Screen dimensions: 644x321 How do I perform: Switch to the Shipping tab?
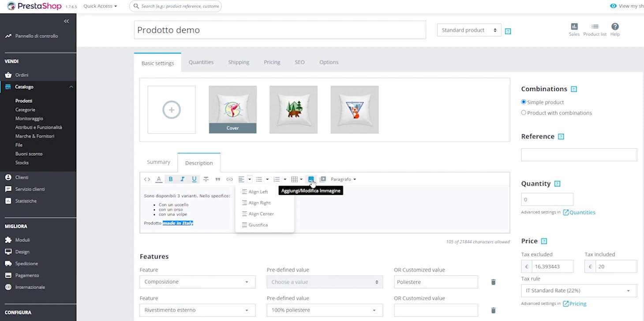tap(239, 62)
